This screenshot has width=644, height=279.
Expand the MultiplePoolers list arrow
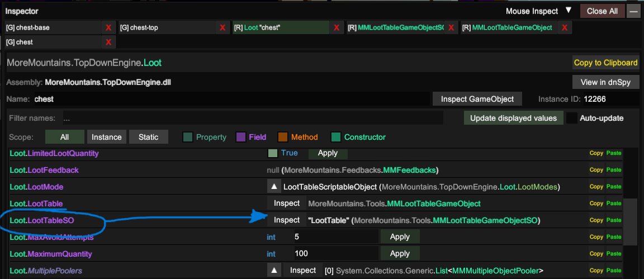point(274,271)
